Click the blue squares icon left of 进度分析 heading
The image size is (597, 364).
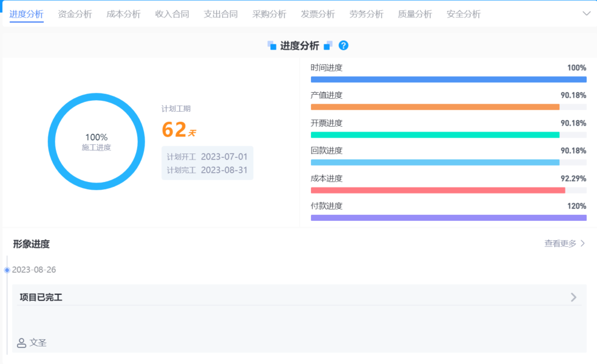point(273,45)
